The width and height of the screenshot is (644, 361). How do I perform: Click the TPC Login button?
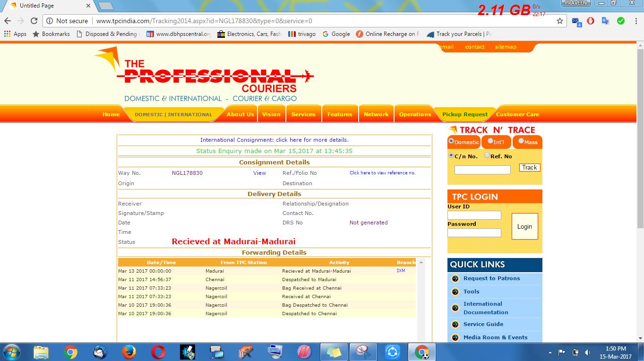[x=524, y=226]
